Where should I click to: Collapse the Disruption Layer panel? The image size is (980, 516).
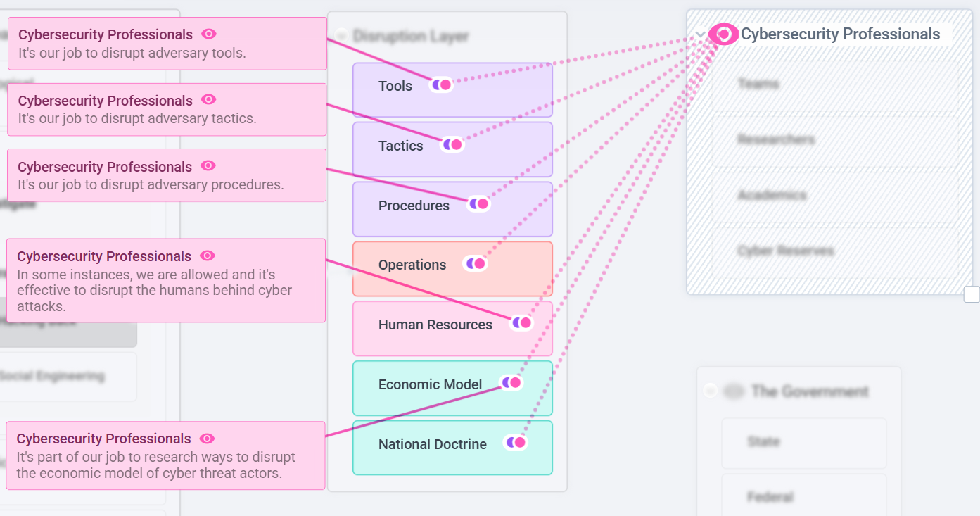tap(341, 36)
